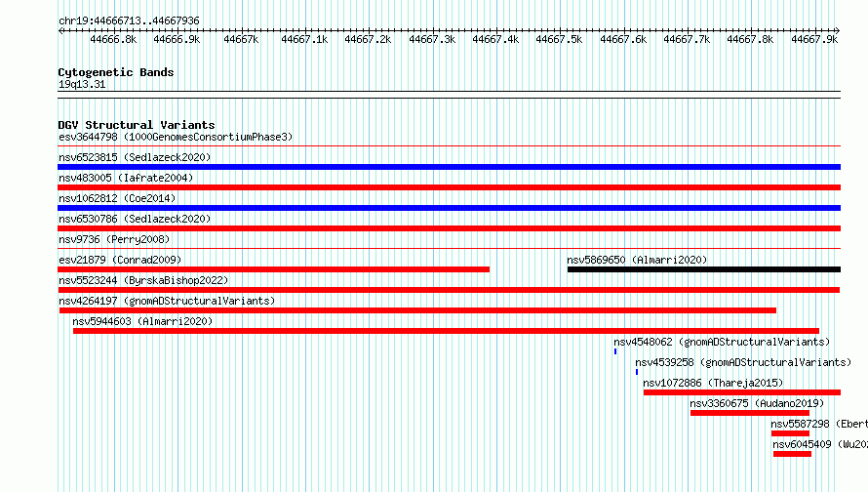Open nsv3360675 (Audano2019) variant label
Viewport: 868px width, 492px height.
point(757,403)
